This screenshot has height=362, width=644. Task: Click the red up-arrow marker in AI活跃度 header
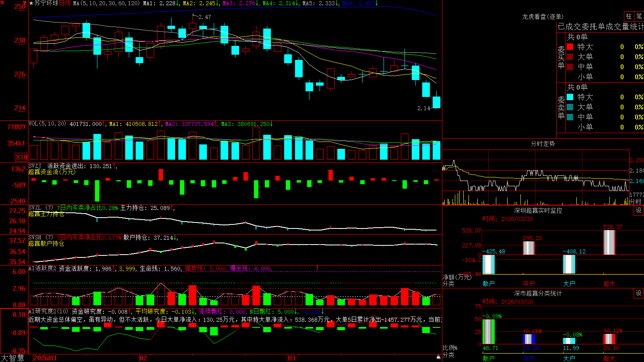click(x=317, y=268)
